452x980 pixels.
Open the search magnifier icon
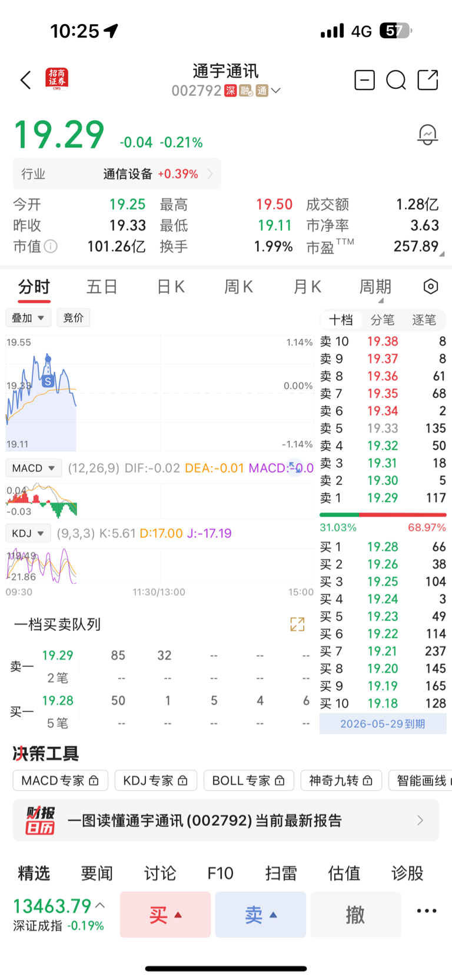click(396, 79)
